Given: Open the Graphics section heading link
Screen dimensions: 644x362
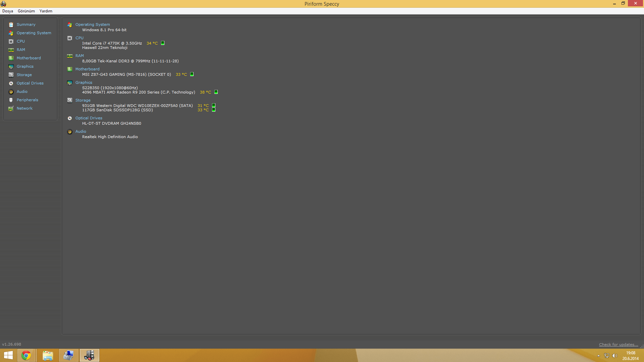Looking at the screenshot, I should point(84,82).
